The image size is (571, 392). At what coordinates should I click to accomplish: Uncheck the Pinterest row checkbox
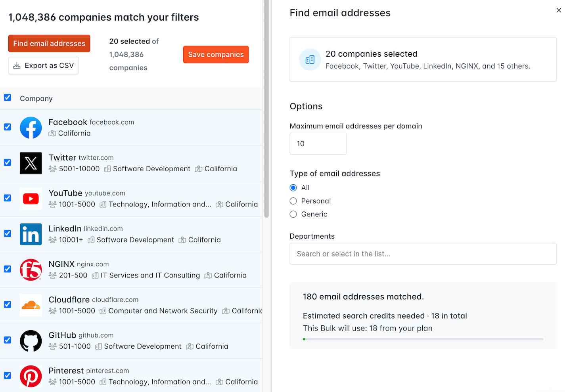(x=8, y=375)
